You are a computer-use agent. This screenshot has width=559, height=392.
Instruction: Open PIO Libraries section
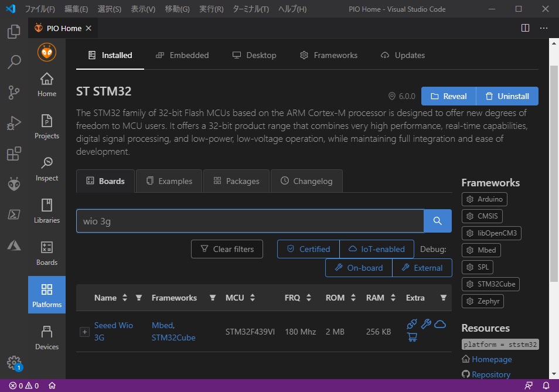point(47,211)
